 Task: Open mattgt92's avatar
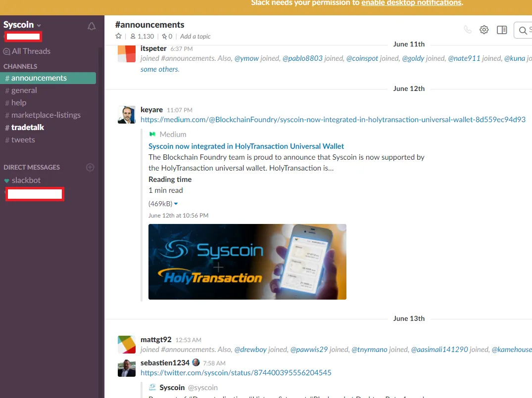click(x=127, y=345)
